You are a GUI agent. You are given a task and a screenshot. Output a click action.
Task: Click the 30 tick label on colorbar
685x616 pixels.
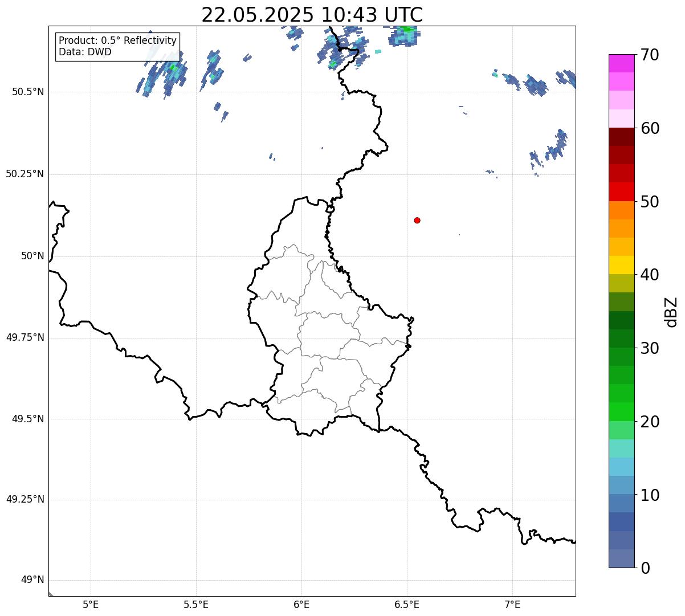(x=650, y=348)
